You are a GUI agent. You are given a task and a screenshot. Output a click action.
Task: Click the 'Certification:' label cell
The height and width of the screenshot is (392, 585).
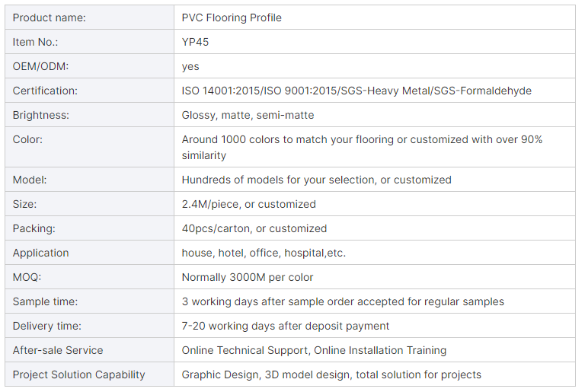click(45, 91)
